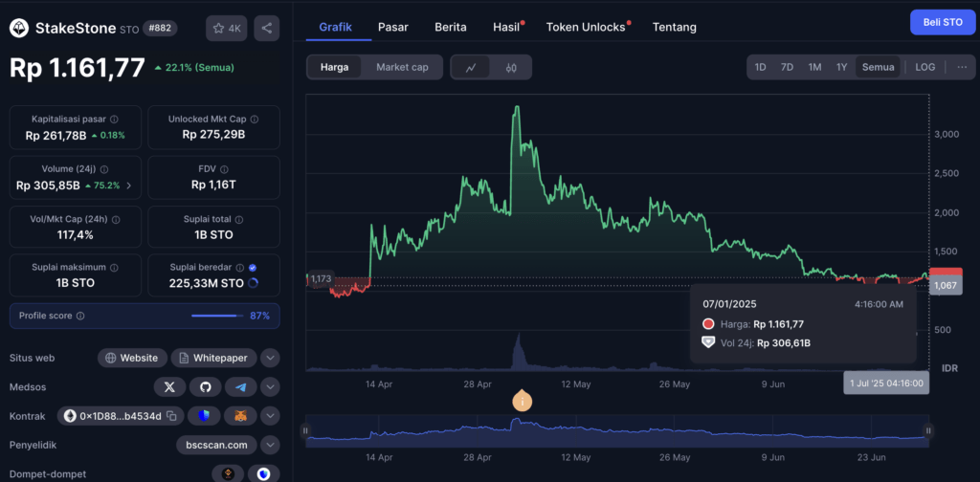Select the 1M time range
Image resolution: width=980 pixels, height=482 pixels.
(814, 67)
